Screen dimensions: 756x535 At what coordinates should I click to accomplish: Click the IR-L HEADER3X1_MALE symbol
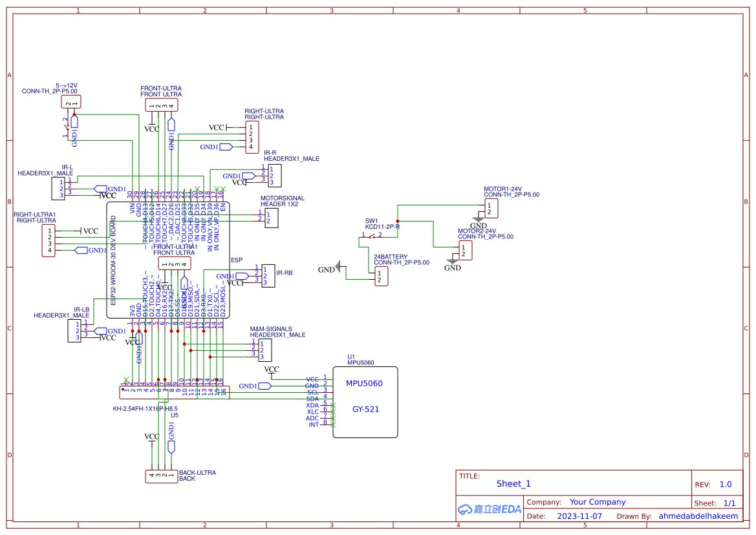pos(58,189)
